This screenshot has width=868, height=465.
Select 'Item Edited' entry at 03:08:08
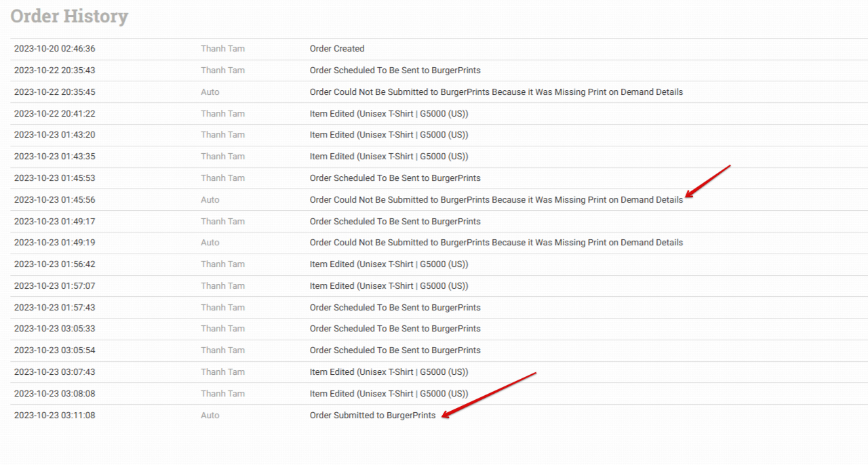(x=389, y=394)
